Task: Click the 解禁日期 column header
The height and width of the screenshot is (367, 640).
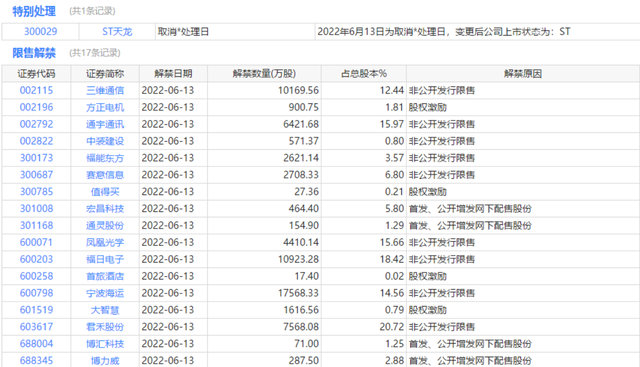Action: click(x=173, y=74)
